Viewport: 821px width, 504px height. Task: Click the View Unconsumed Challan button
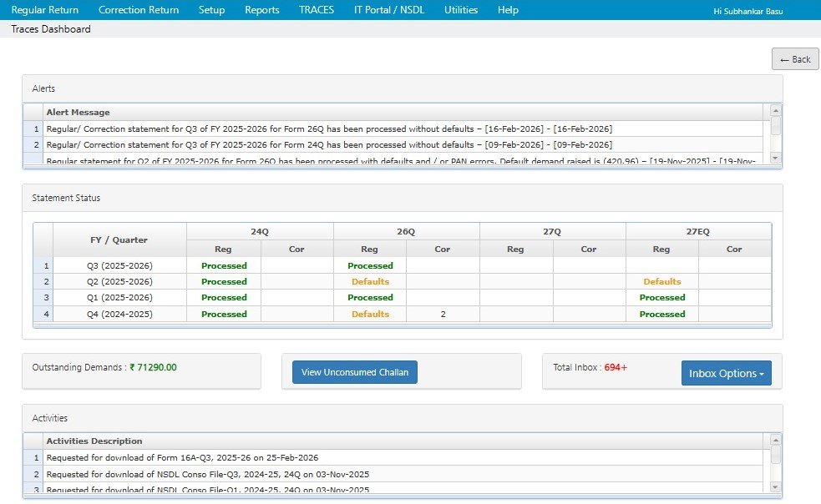tap(352, 372)
